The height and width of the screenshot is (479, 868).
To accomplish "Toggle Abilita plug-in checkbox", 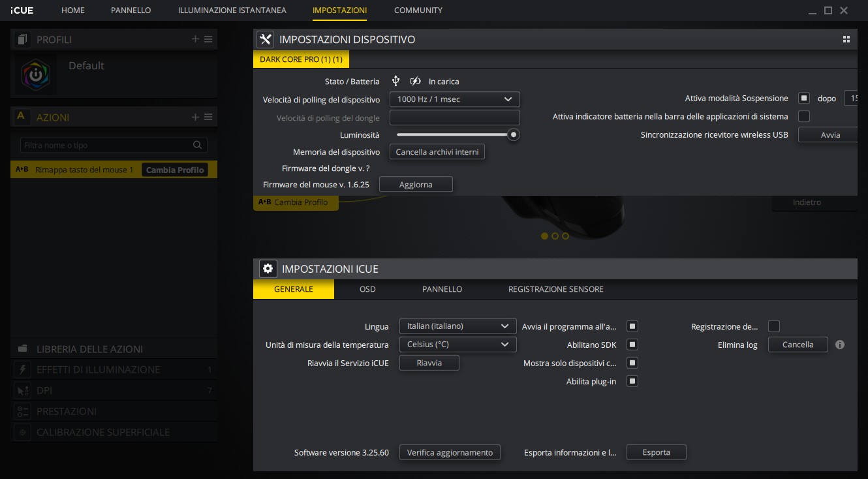I will (x=632, y=380).
